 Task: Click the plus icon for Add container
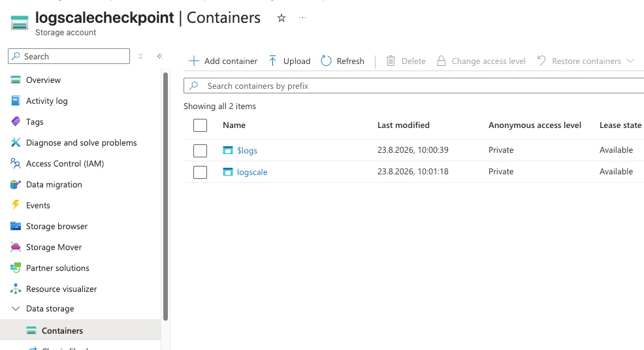[194, 61]
